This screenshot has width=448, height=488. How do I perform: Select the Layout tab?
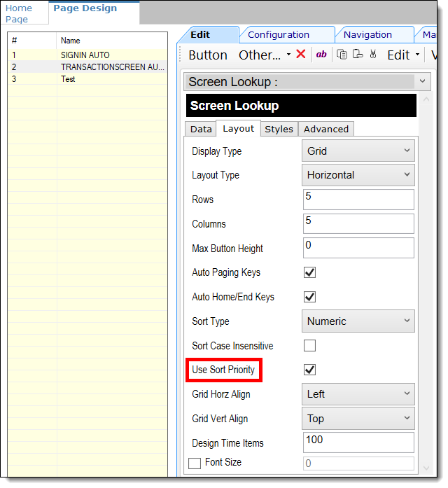pyautogui.click(x=238, y=129)
